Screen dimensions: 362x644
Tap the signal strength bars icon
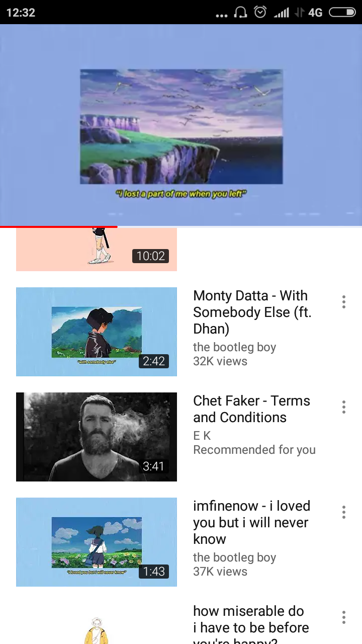(282, 12)
